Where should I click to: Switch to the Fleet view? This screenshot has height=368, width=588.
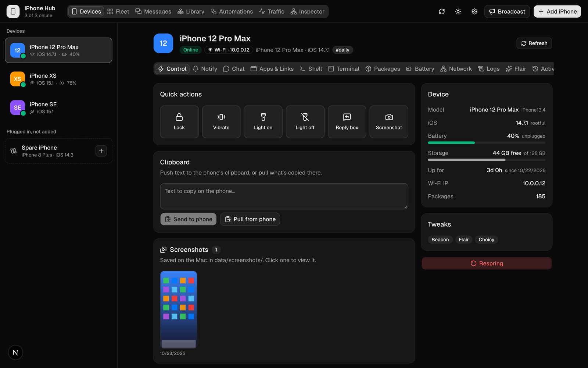[118, 11]
